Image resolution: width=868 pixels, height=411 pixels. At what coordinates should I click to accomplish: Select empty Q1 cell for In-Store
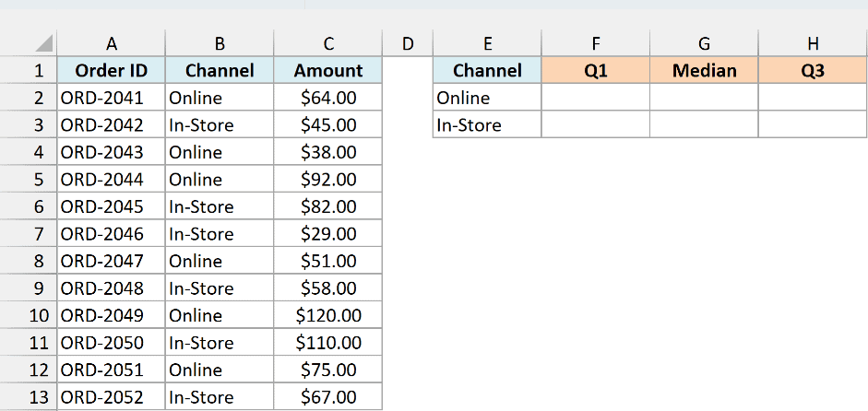[596, 124]
